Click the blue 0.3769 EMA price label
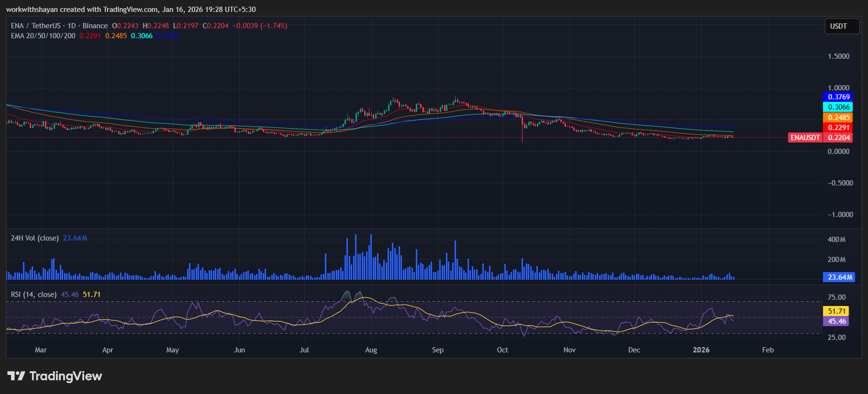Image resolution: width=868 pixels, height=394 pixels. 838,97
